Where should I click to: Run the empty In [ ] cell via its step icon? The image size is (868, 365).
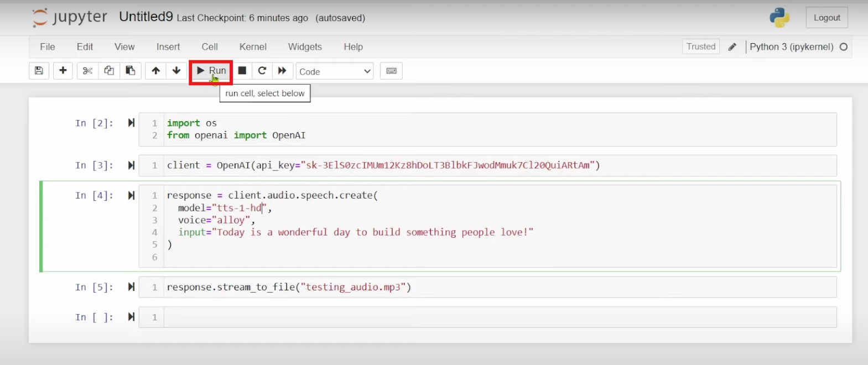(131, 317)
